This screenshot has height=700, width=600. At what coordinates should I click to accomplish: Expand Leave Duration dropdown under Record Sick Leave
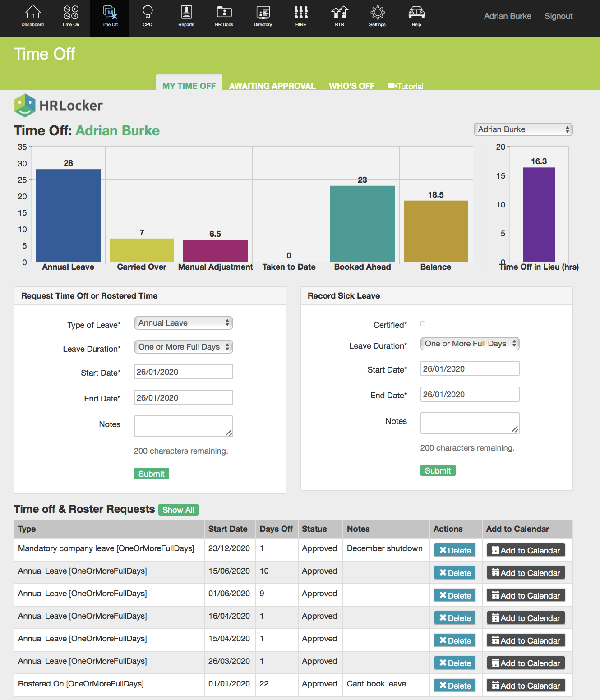pyautogui.click(x=470, y=344)
